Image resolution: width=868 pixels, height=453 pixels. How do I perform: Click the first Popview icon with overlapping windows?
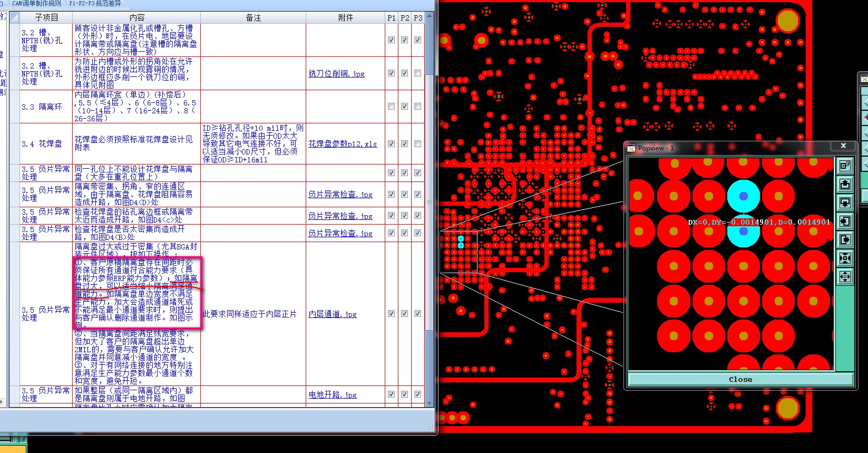(x=845, y=166)
